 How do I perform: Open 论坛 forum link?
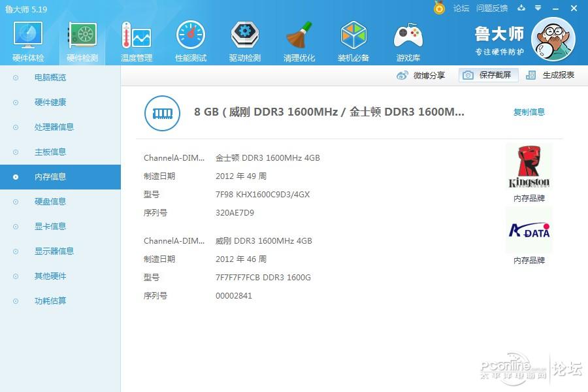(x=461, y=8)
